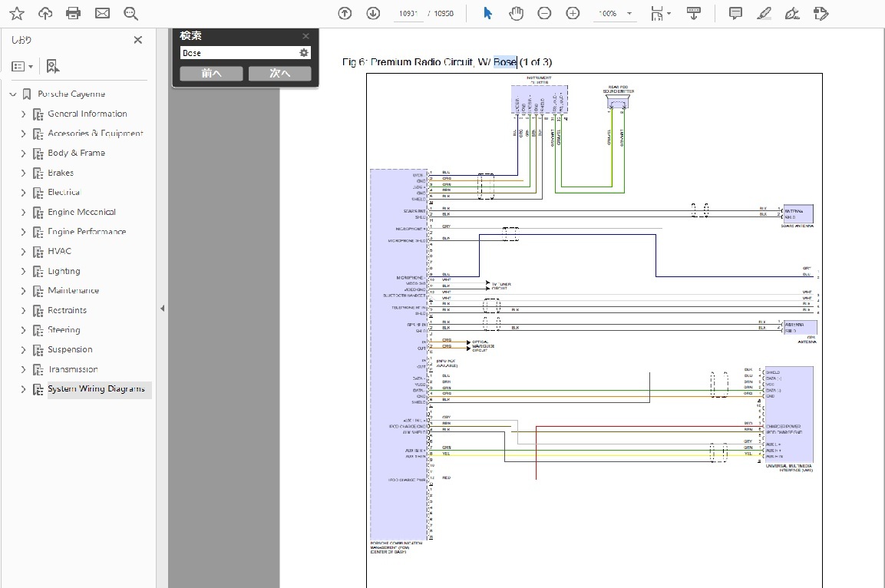Screen dimensions: 885x588
Task: Go to next page with down arrow
Action: (x=373, y=13)
